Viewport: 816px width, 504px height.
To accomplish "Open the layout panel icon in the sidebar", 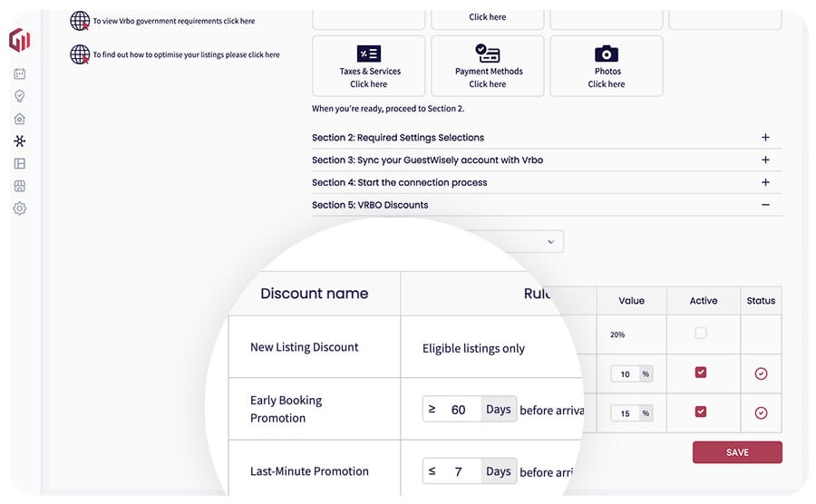I will (x=20, y=164).
